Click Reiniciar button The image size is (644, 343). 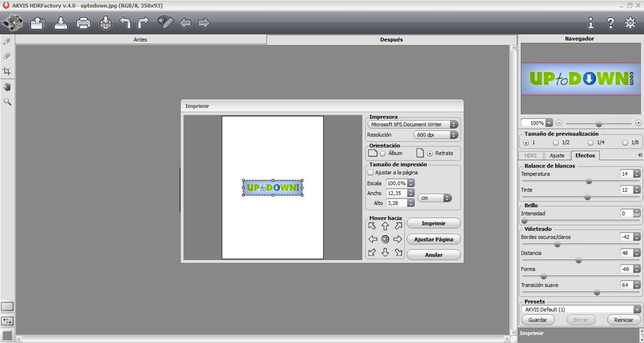click(x=623, y=320)
